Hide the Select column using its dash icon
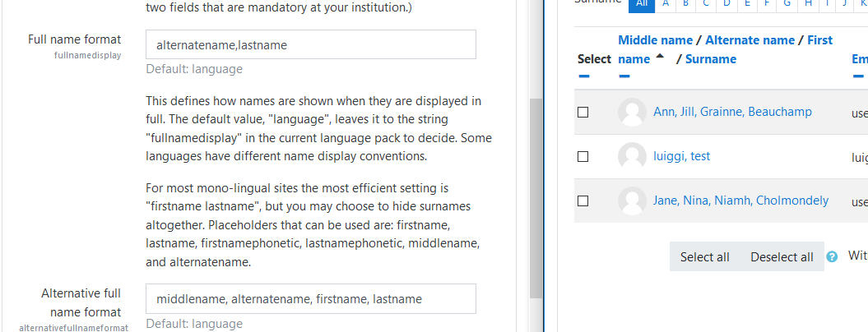Image resolution: width=868 pixels, height=332 pixels. coord(584,76)
